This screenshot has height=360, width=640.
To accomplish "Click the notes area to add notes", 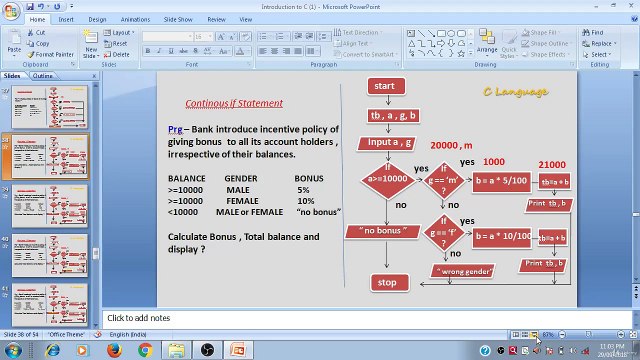I will coord(367,318).
